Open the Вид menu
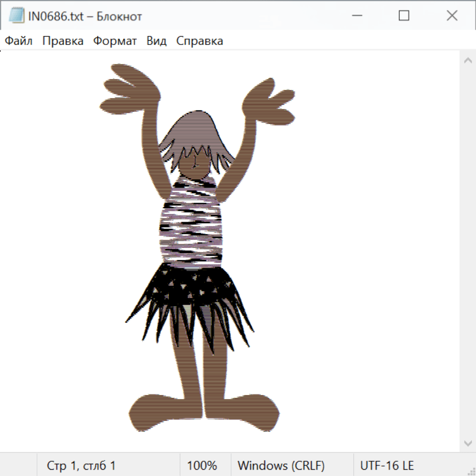The width and height of the screenshot is (476, 476). click(x=157, y=41)
